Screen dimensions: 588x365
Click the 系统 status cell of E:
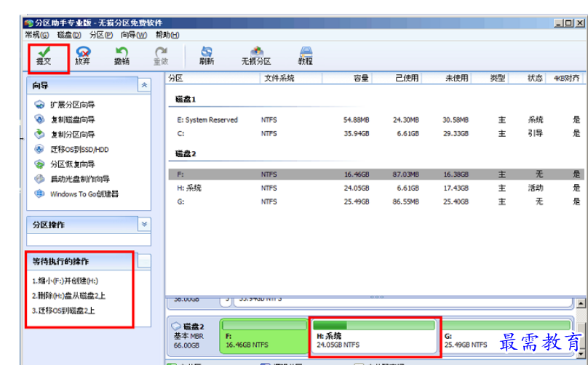pyautogui.click(x=535, y=120)
